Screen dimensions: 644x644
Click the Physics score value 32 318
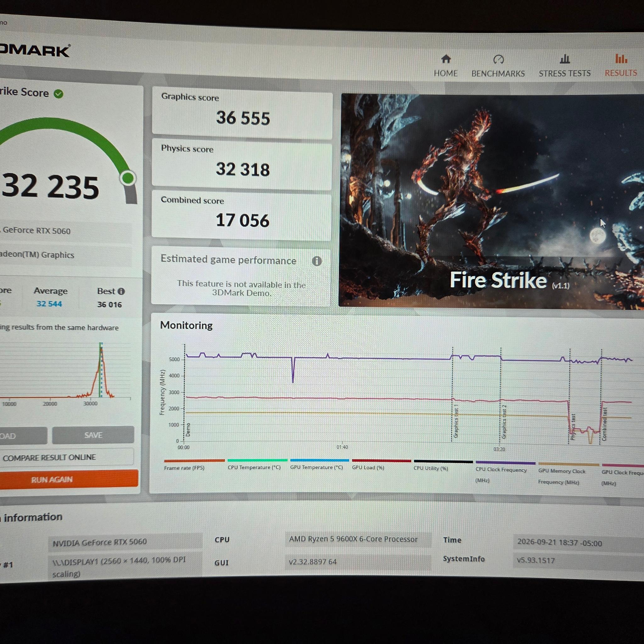click(243, 169)
